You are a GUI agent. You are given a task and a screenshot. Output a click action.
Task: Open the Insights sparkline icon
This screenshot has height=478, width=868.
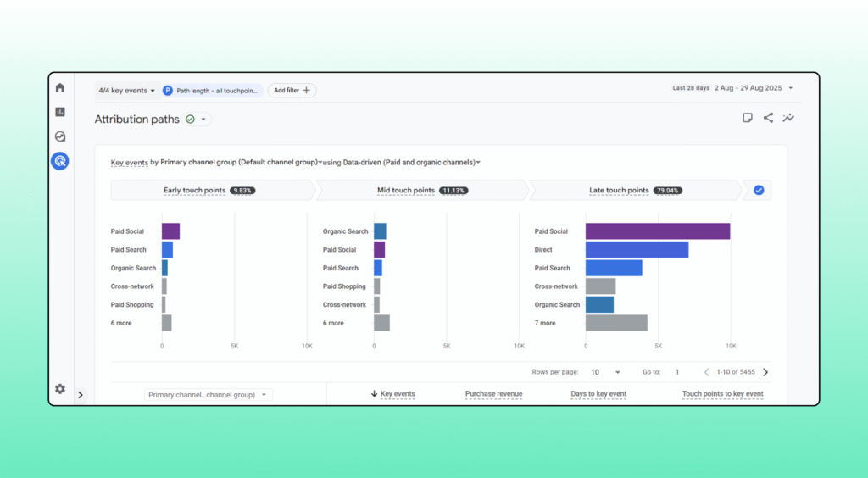(788, 118)
